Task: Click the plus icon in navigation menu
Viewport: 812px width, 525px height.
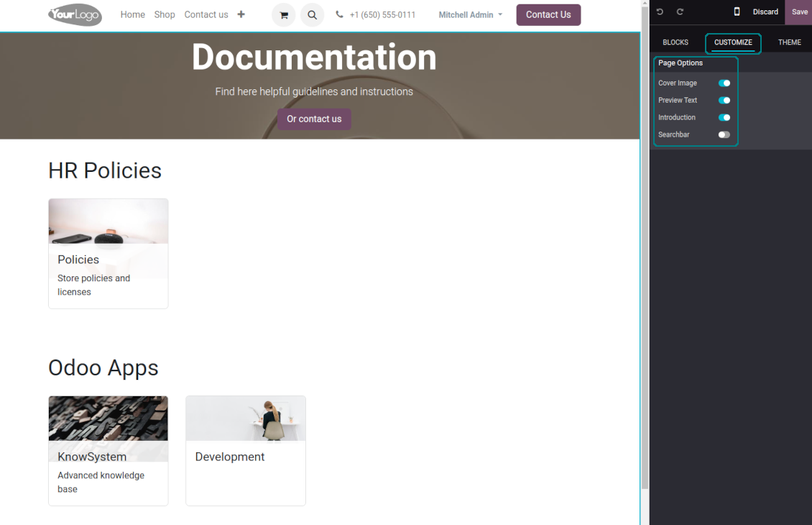Action: pyautogui.click(x=241, y=14)
